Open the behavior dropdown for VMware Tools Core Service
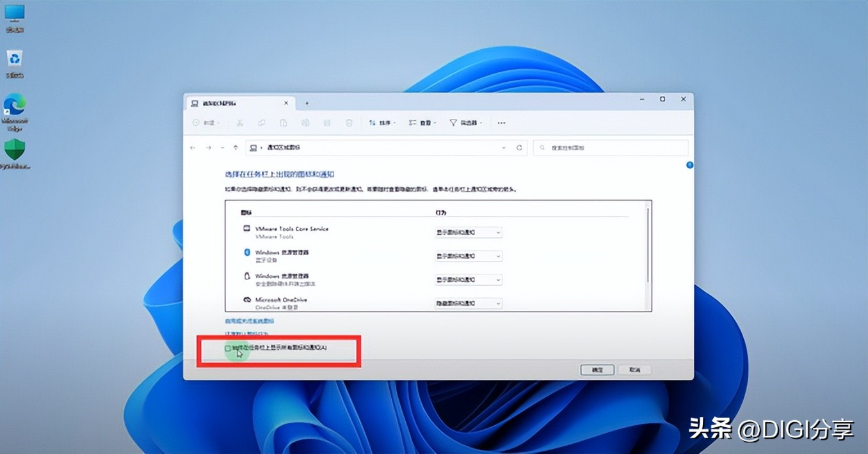 (x=468, y=232)
